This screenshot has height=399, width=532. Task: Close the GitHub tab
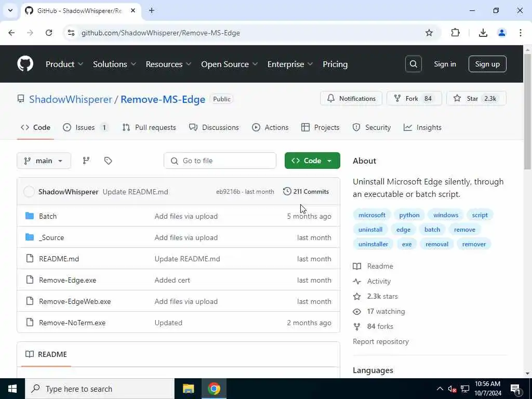[x=133, y=11]
